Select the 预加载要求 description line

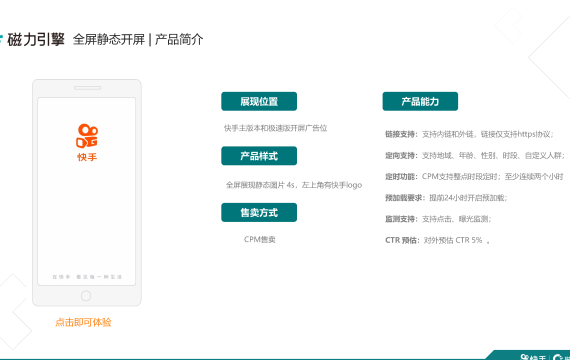(446, 198)
